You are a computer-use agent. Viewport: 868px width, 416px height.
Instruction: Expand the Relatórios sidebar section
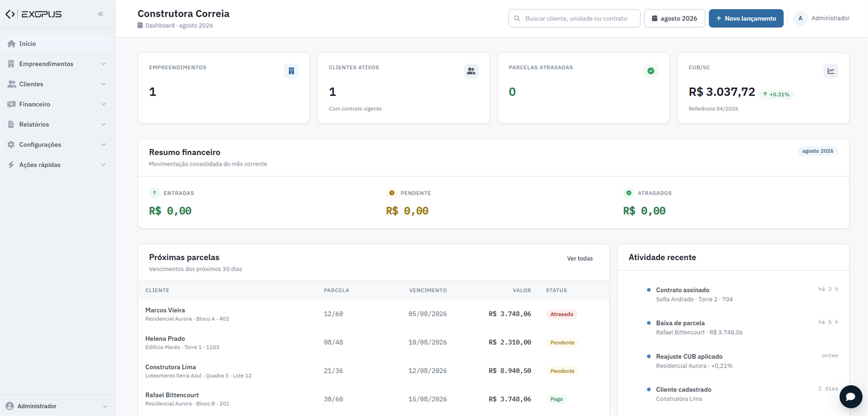point(57,124)
